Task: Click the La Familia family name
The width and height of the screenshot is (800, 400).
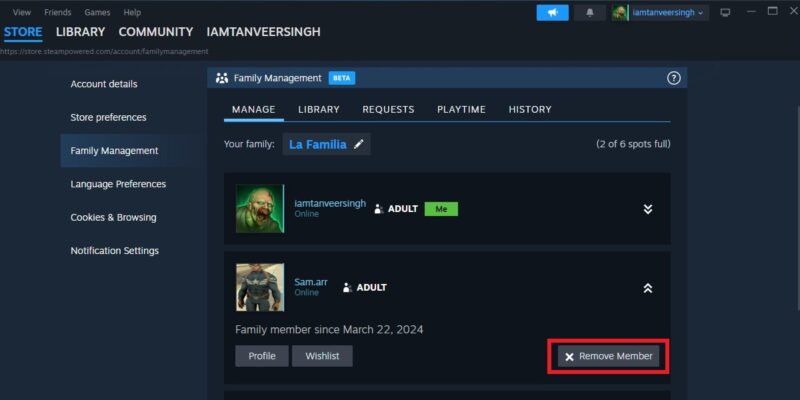Action: point(318,144)
